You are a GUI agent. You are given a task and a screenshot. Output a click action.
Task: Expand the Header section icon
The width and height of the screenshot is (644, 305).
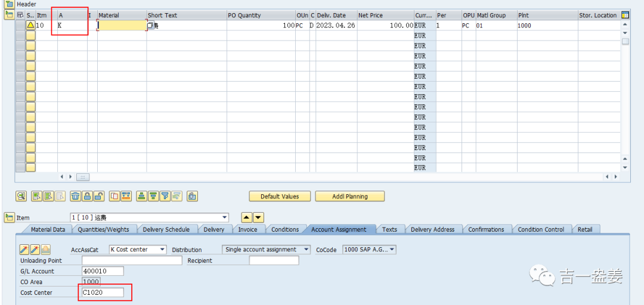pyautogui.click(x=9, y=4)
